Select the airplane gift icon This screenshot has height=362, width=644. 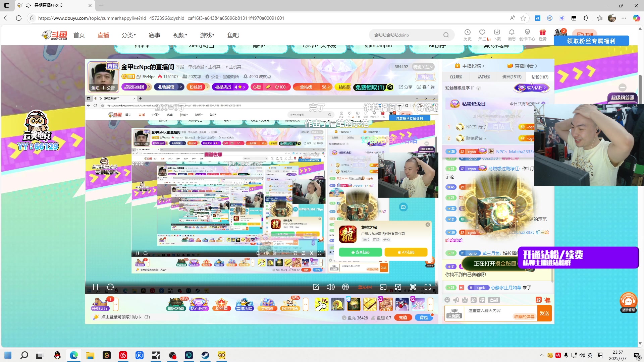click(402, 304)
